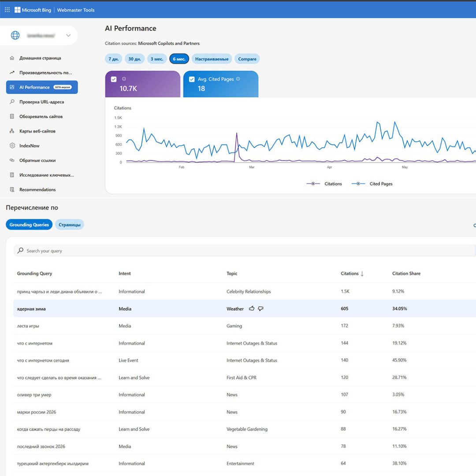Toggle the Avg. Cited Pages checkbox
This screenshot has height=476, width=476.
[x=192, y=79]
